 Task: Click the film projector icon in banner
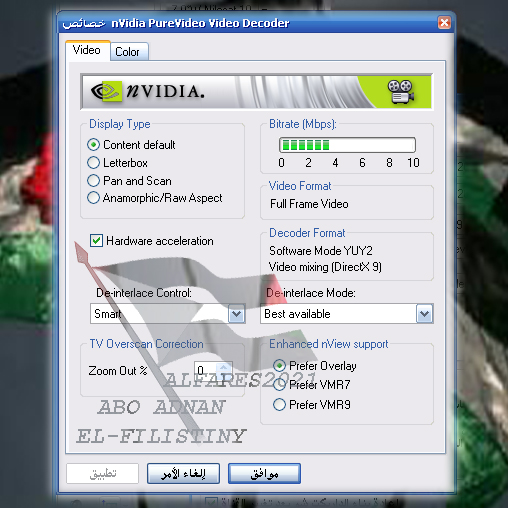coord(401,92)
